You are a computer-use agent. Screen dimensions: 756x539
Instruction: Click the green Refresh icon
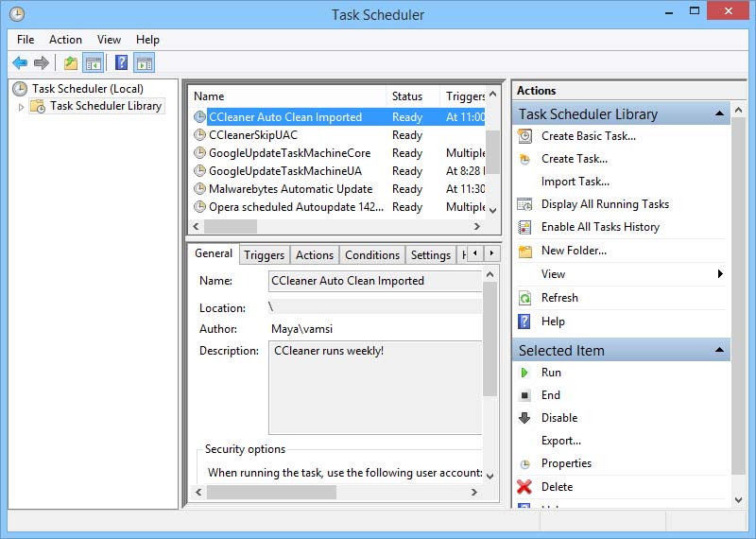point(524,298)
